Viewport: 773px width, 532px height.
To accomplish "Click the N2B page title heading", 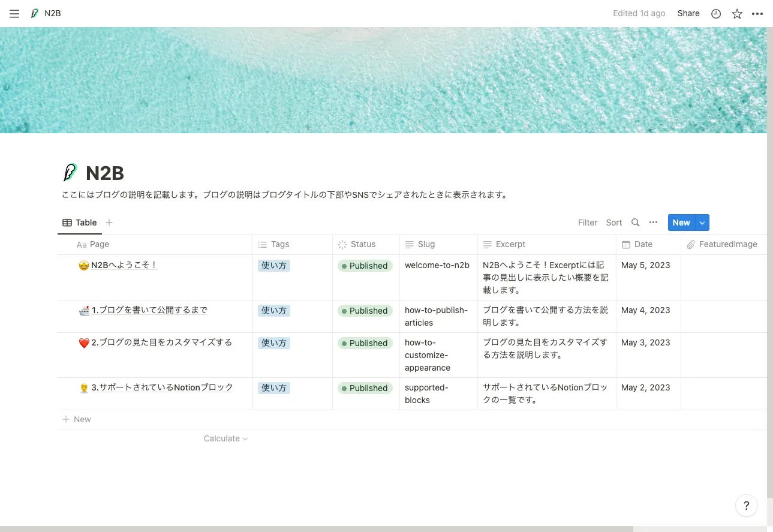I will [x=104, y=173].
